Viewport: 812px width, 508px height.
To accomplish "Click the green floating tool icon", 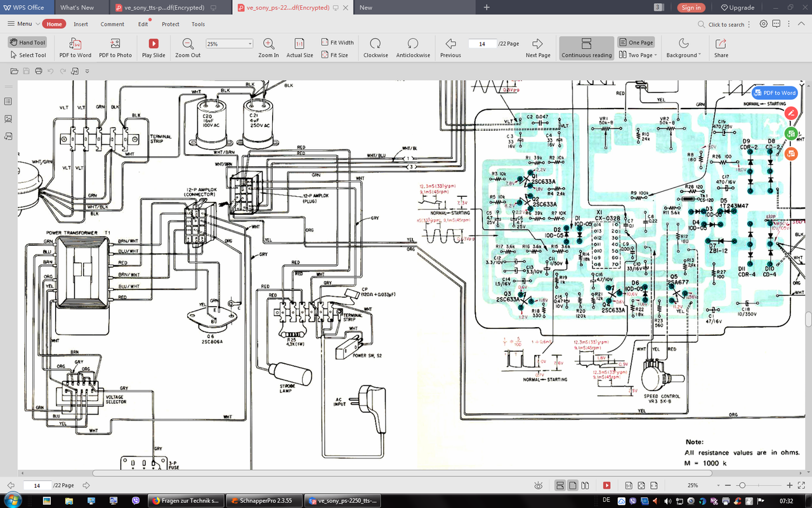I will tap(790, 133).
